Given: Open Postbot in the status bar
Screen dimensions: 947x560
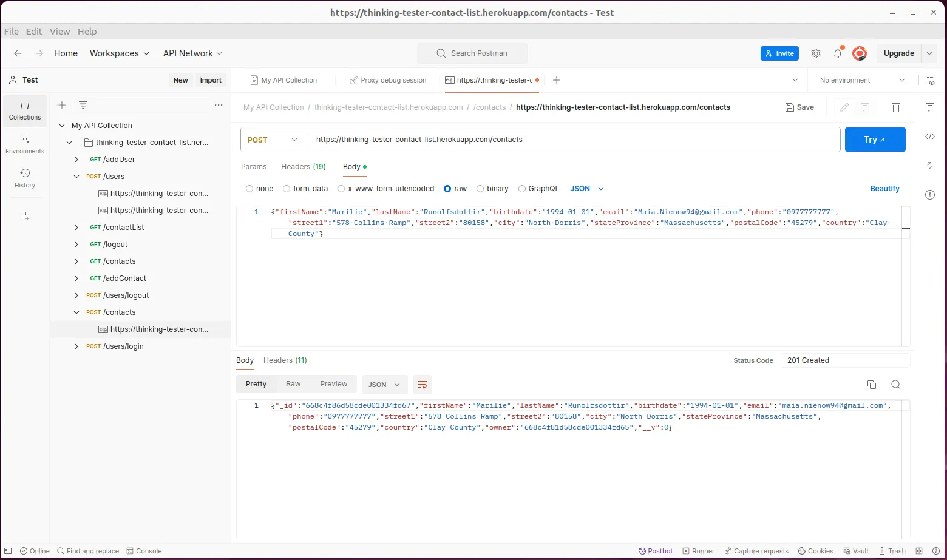Looking at the screenshot, I should [x=656, y=551].
